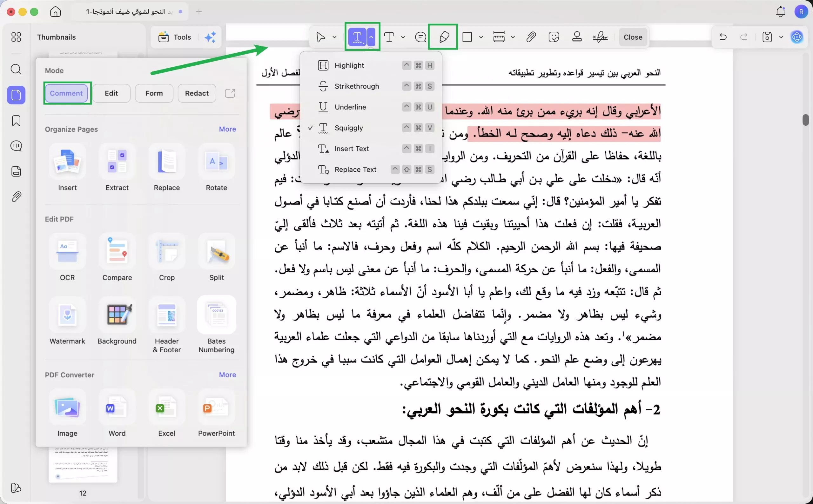This screenshot has width=813, height=504.
Task: Click the page 12 thumbnail
Action: 83,465
